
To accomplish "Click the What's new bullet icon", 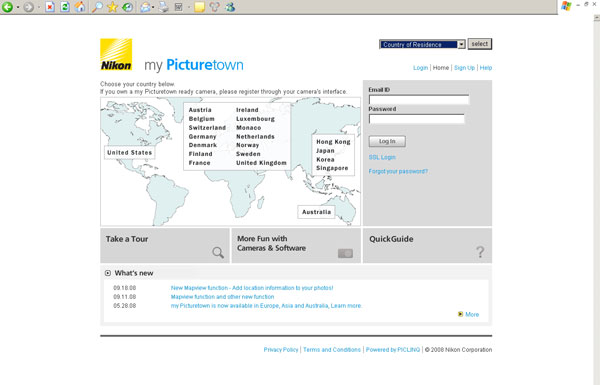I will coord(108,273).
